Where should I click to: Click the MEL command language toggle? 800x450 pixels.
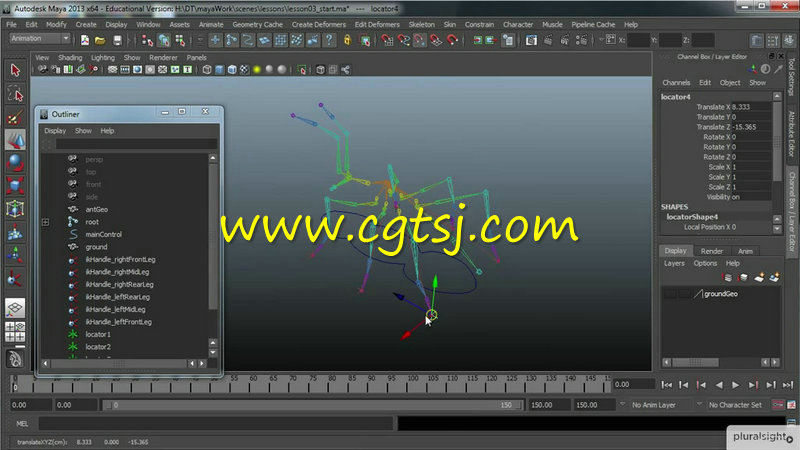click(22, 423)
